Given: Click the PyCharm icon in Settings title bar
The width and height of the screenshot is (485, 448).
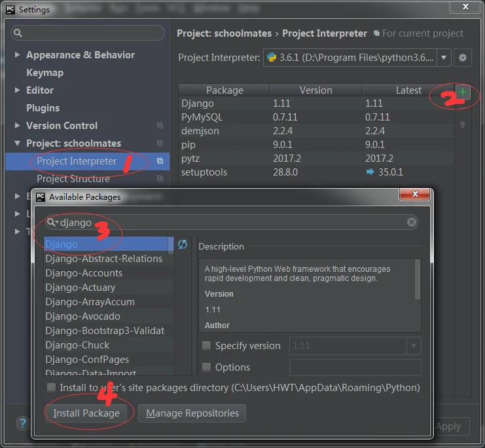Looking at the screenshot, I should [x=10, y=10].
